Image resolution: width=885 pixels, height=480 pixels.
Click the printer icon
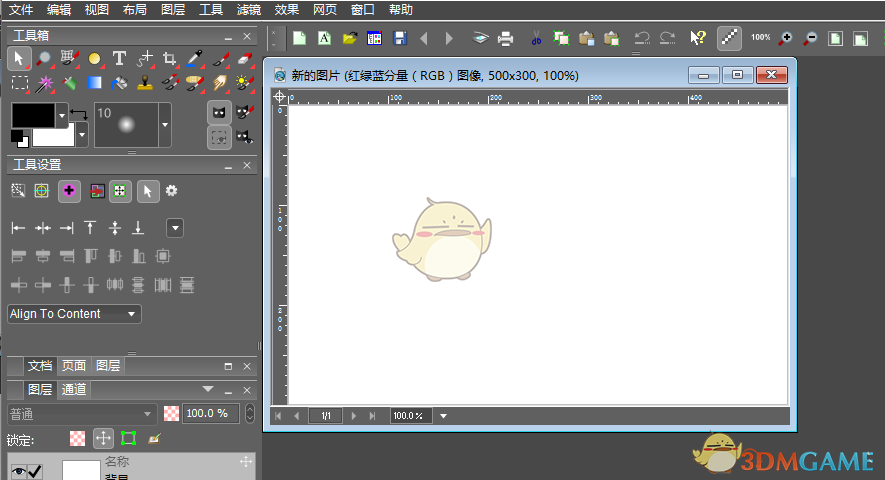[506, 38]
